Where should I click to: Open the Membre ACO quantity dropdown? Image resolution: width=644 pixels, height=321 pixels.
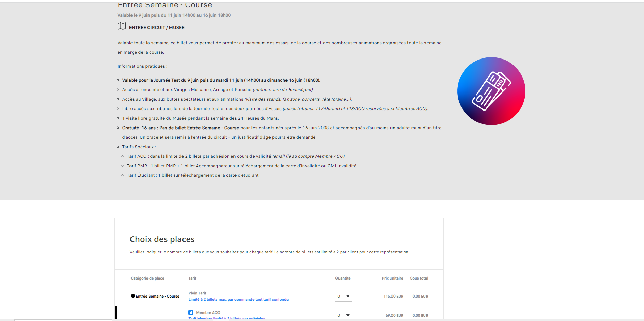click(x=344, y=315)
